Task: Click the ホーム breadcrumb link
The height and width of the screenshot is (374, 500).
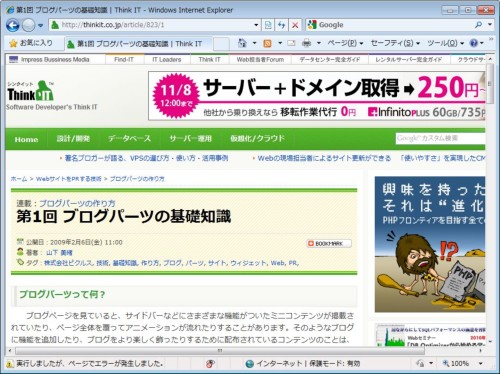Action: click(x=19, y=179)
